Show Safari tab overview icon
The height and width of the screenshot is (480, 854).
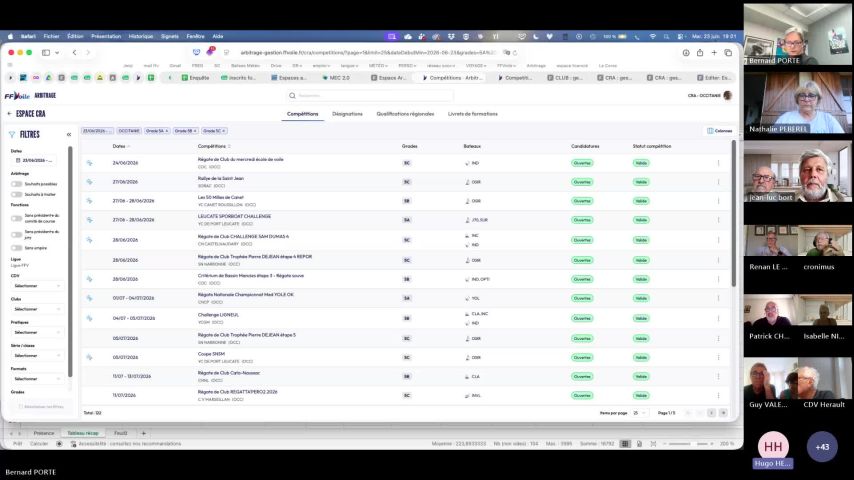click(728, 53)
